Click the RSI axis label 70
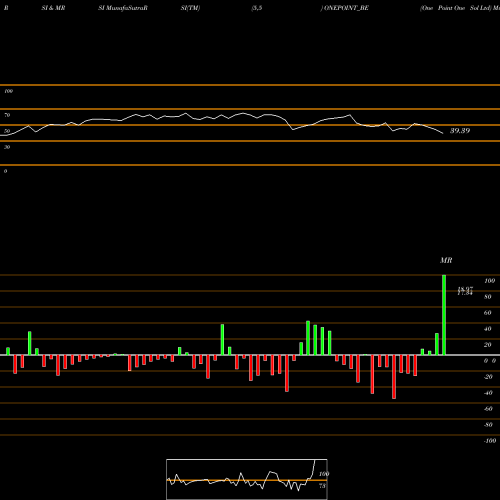500x500 pixels. (7, 115)
